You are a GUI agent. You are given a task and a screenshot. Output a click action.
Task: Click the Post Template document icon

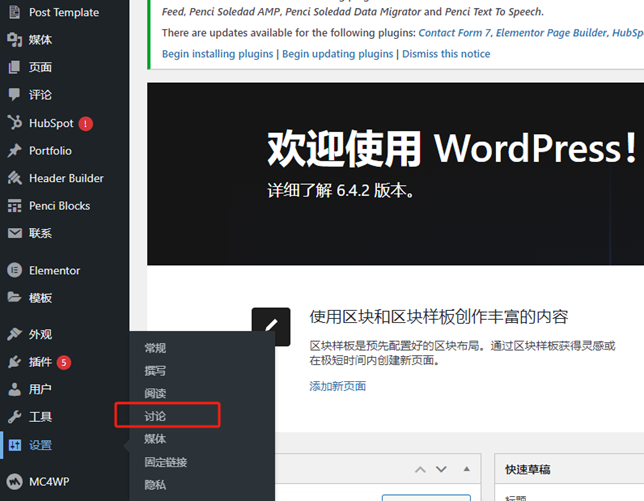click(x=14, y=12)
